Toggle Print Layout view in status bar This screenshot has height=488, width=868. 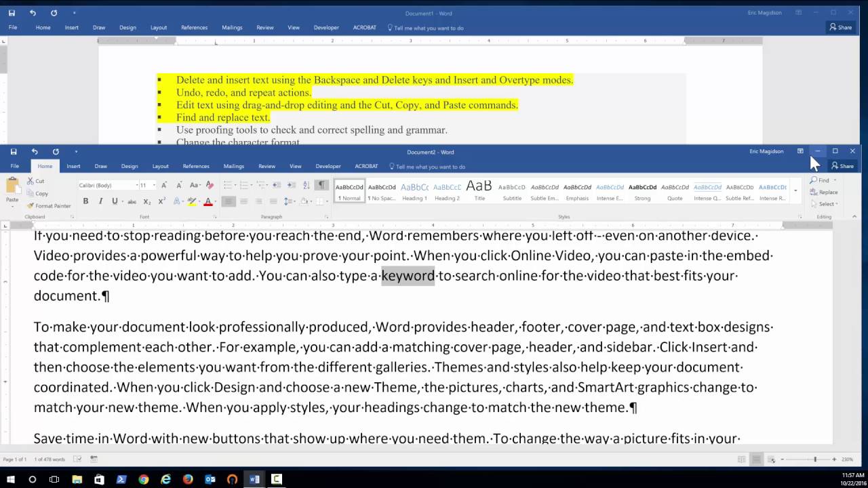(756, 460)
